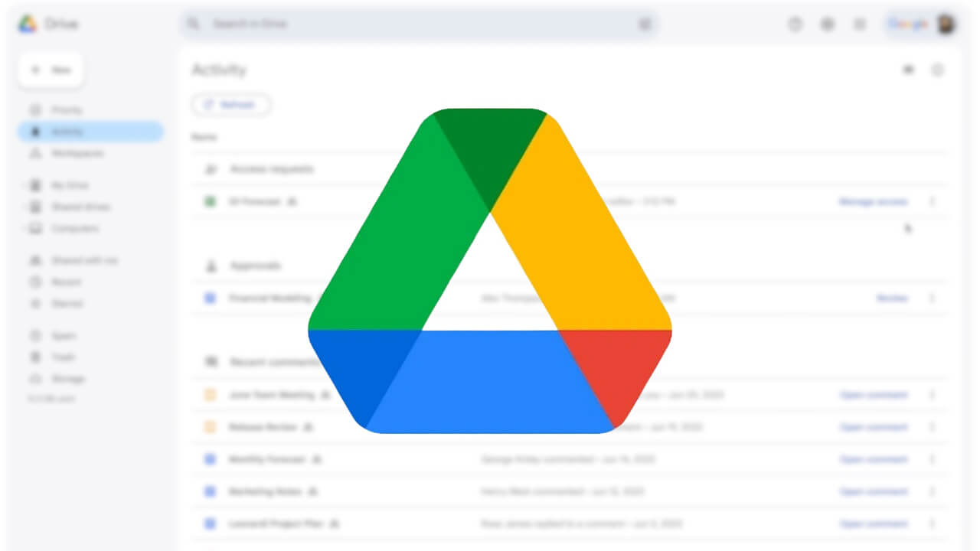Open the more options menu for Monthly Forecast
Image resolution: width=980 pixels, height=551 pixels.
coord(933,459)
